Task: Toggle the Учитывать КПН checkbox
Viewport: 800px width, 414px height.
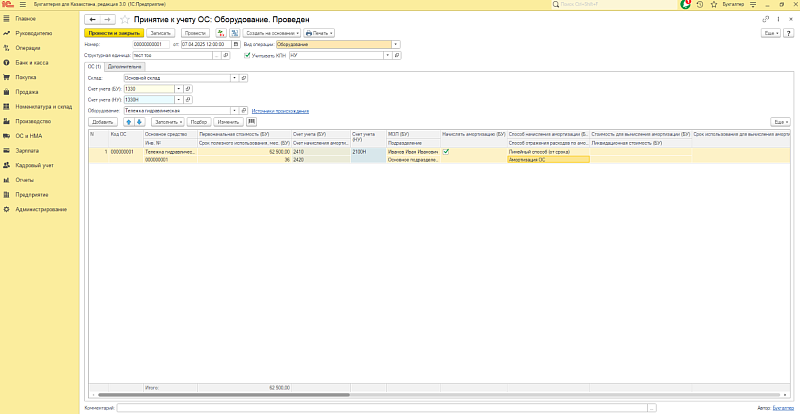Action: pos(247,55)
